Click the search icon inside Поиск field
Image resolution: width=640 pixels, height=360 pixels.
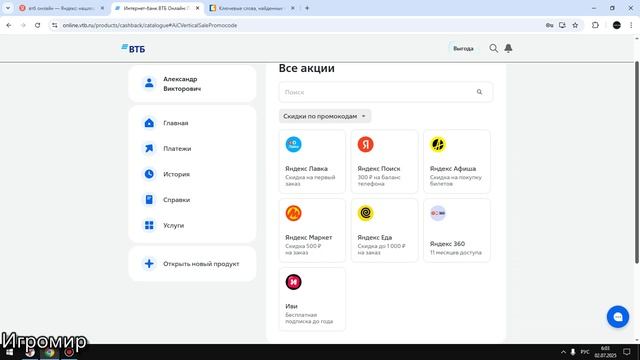[x=480, y=92]
